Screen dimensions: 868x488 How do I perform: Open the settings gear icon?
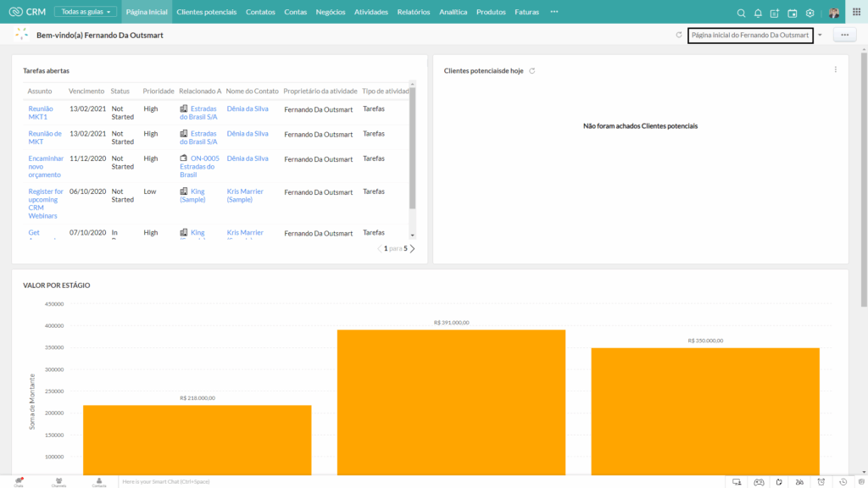[810, 13]
